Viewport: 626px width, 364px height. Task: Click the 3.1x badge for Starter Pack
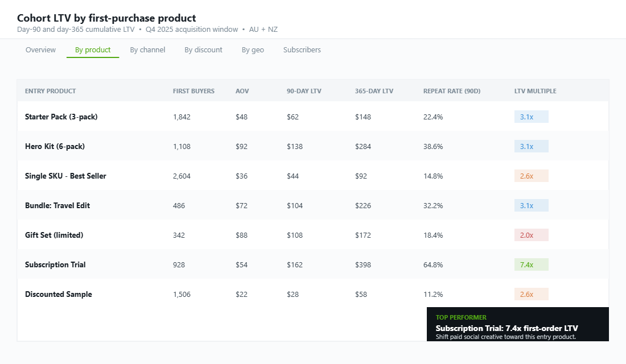tap(531, 117)
